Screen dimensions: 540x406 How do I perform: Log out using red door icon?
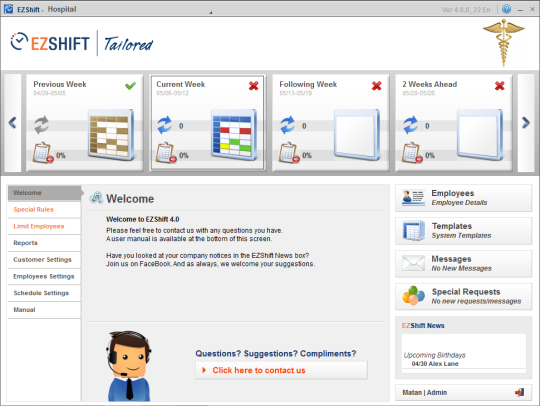pyautogui.click(x=519, y=392)
